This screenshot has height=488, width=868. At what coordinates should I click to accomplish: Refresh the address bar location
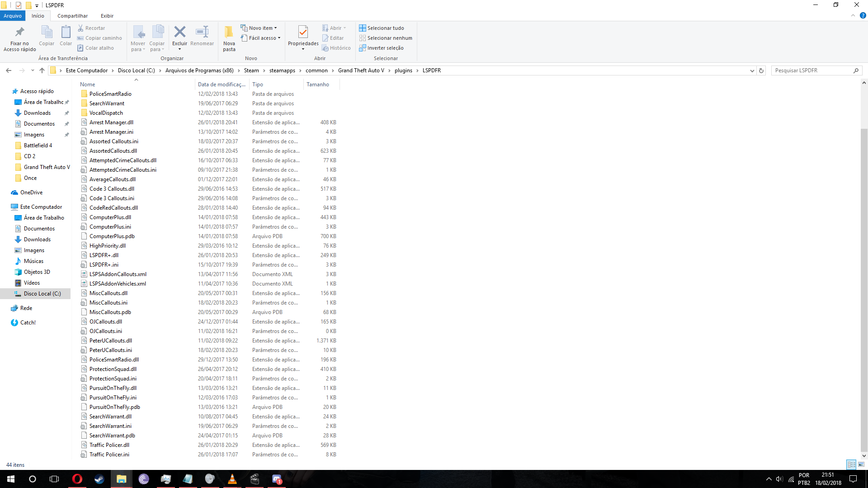point(761,70)
